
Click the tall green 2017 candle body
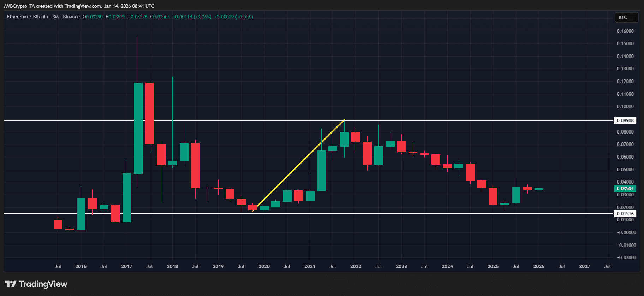tap(138, 128)
